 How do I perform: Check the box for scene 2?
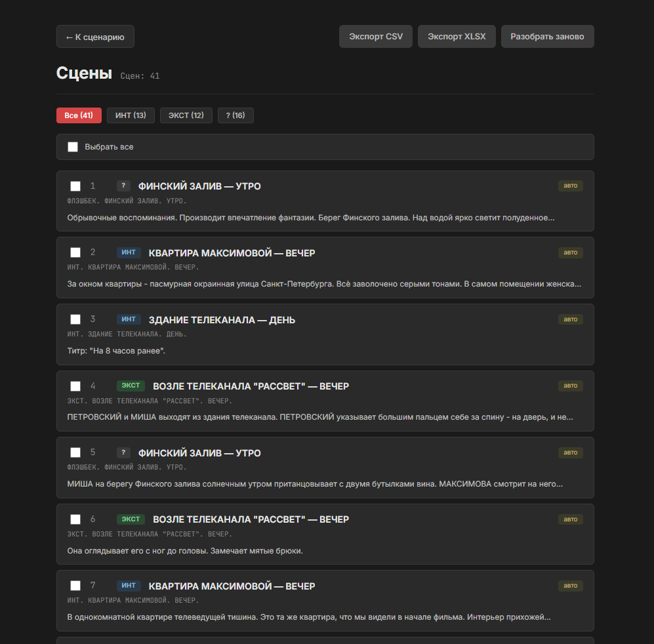(x=75, y=252)
